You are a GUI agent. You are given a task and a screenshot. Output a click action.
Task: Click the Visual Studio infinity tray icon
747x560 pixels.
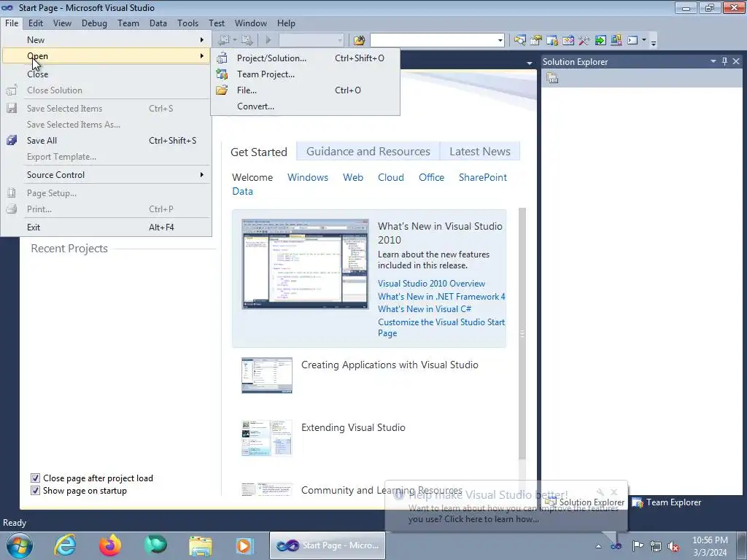click(616, 545)
